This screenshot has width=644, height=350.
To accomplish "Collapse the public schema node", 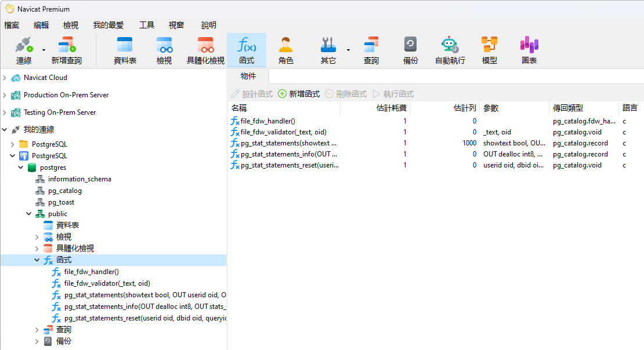I will 27,213.
